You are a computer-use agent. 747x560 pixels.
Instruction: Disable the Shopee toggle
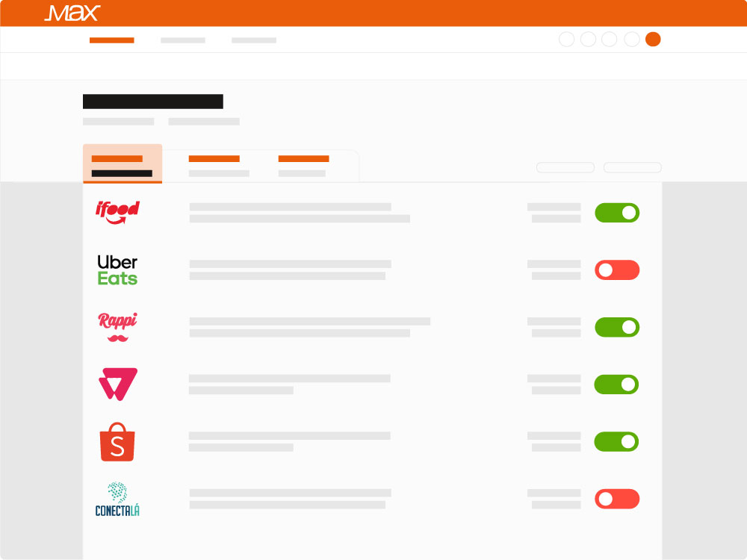(x=616, y=441)
